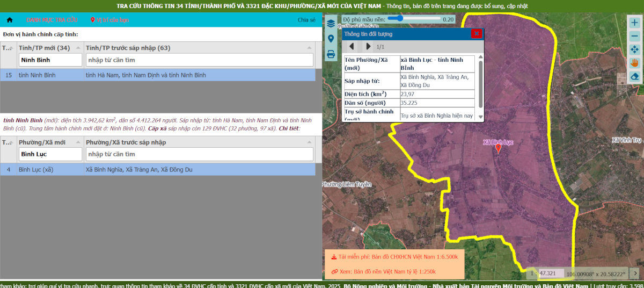This screenshot has width=644, height=288.
Task: Activate the pan hand tool
Action: click(634, 63)
